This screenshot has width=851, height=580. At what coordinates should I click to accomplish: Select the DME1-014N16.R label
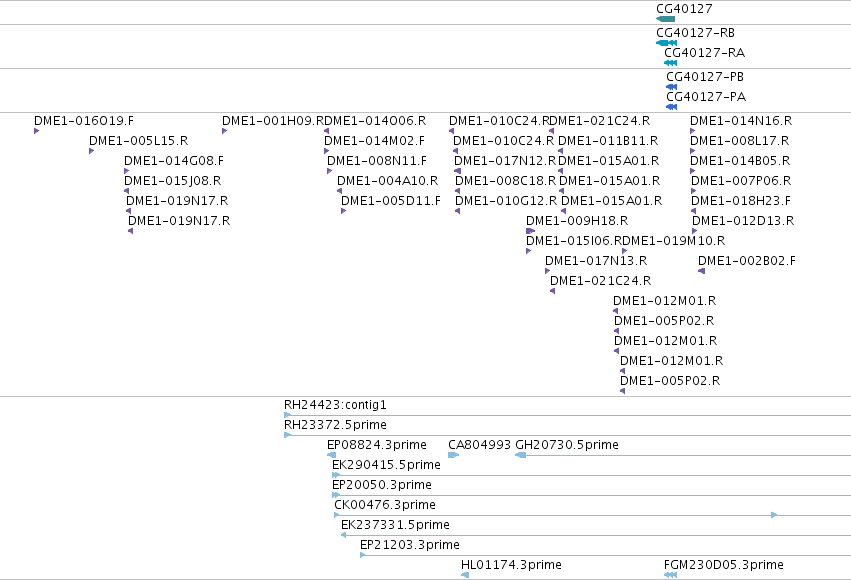(x=741, y=120)
